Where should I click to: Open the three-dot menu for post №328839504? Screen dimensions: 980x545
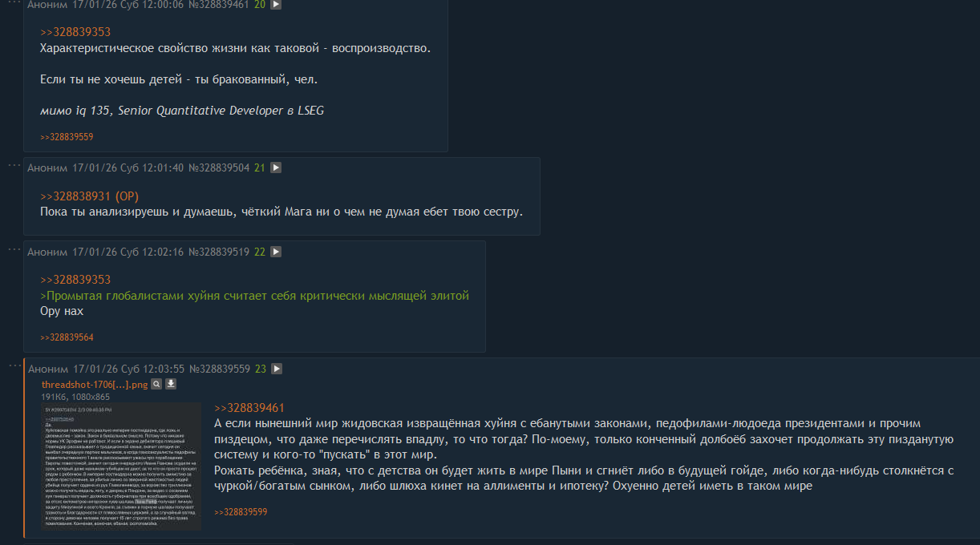(14, 165)
